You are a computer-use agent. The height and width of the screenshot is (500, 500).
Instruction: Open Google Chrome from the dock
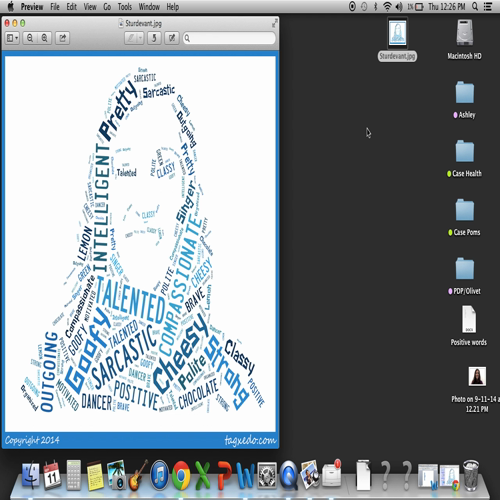click(x=181, y=475)
